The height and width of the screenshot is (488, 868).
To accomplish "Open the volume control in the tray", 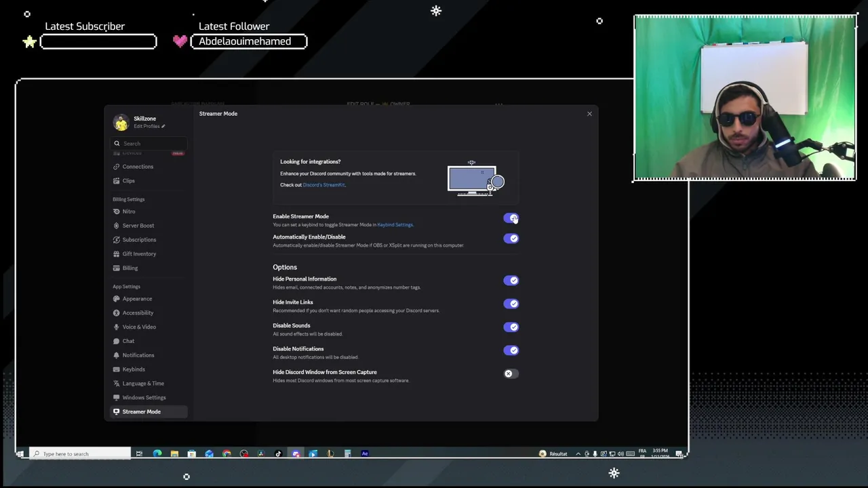I will pyautogui.click(x=620, y=453).
